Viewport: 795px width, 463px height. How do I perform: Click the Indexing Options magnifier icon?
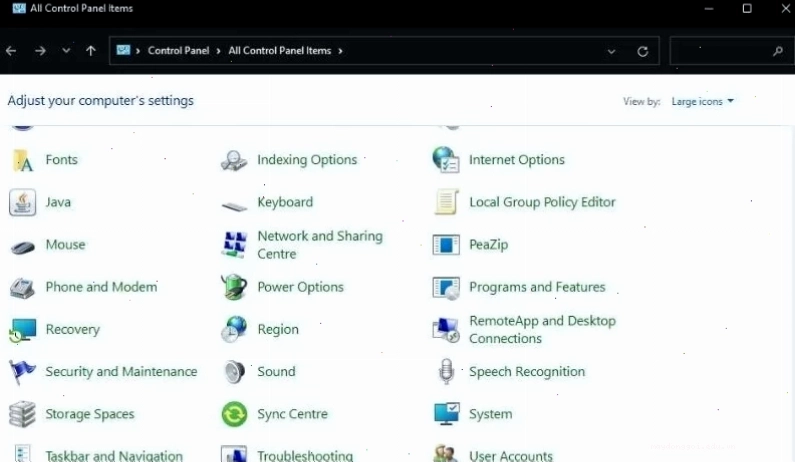coord(234,161)
